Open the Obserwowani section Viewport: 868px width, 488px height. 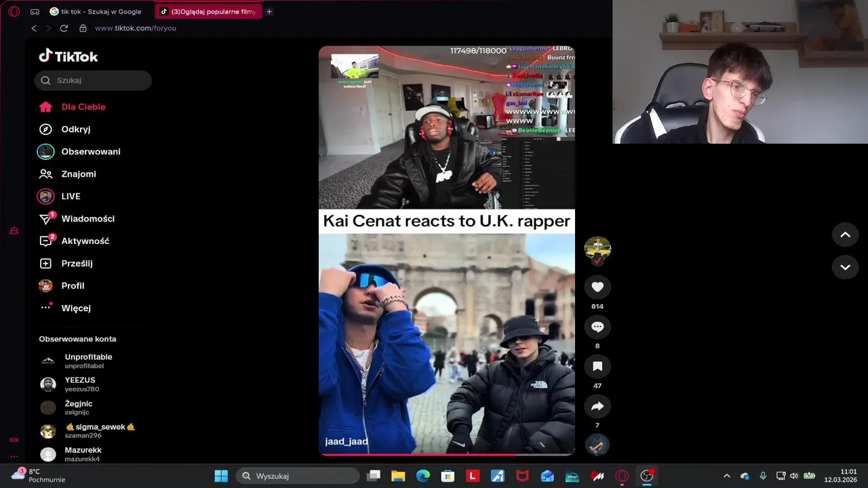[79, 151]
